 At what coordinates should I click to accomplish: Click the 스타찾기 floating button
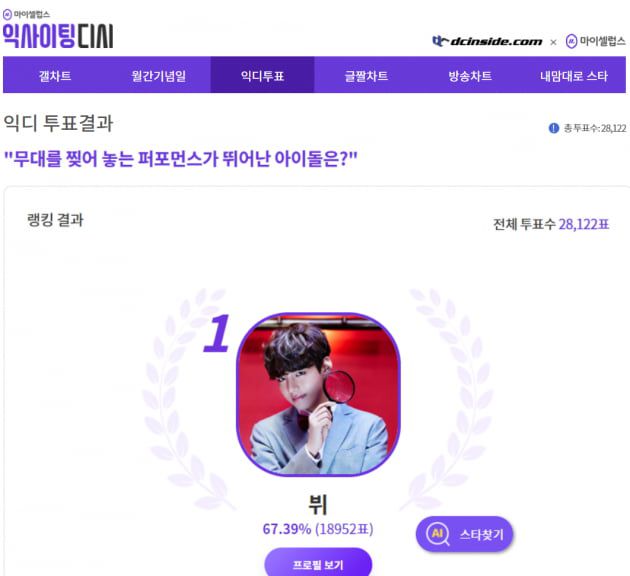pos(465,534)
